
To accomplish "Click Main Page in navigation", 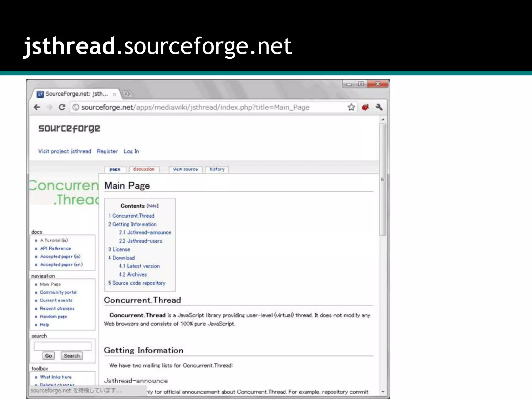I will click(x=50, y=284).
